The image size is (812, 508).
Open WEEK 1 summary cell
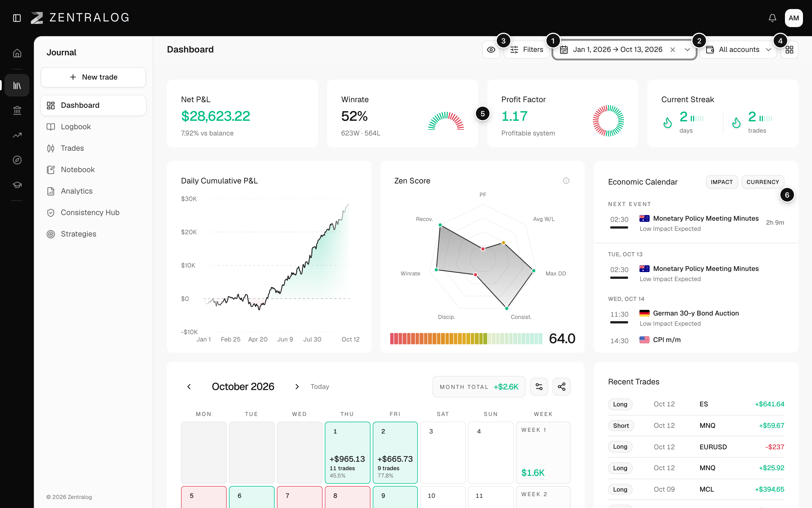coord(543,453)
